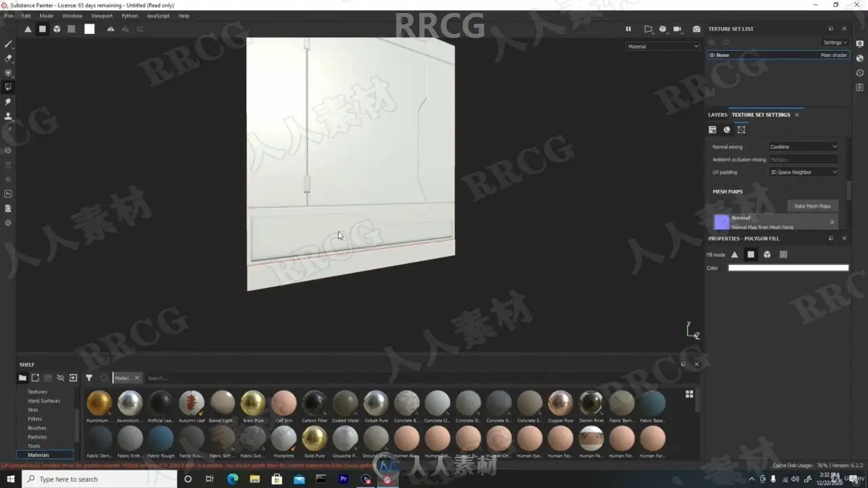Open the Help menu
The height and width of the screenshot is (488, 868).
tap(184, 16)
